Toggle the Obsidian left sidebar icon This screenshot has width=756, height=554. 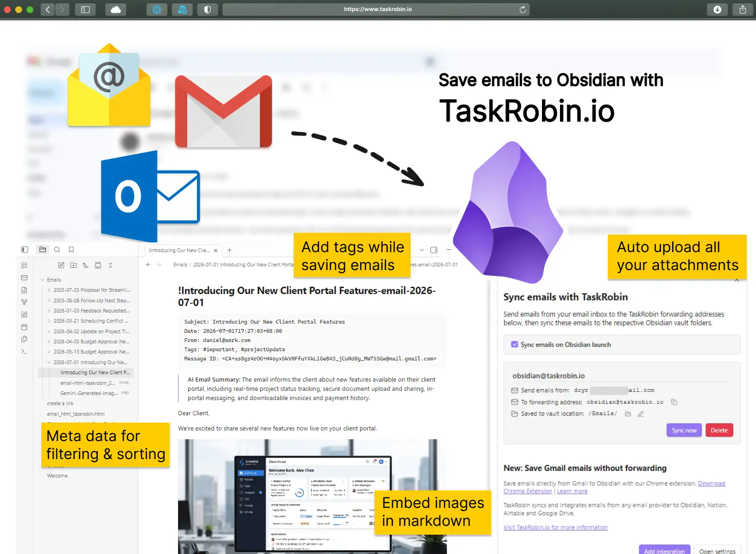[24, 250]
